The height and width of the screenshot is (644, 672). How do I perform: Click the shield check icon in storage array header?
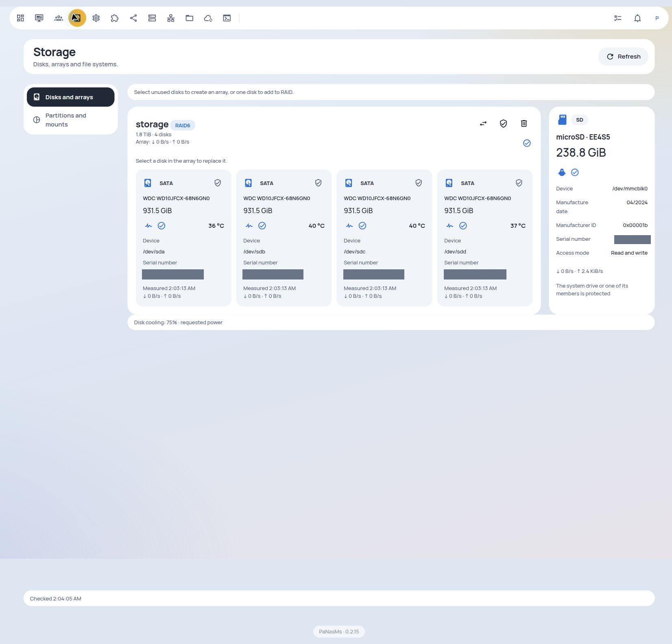coord(504,123)
